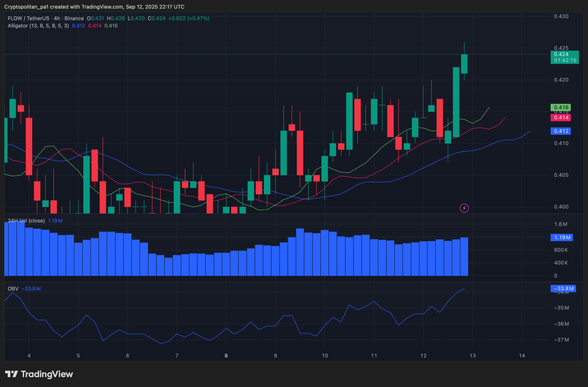Click the blue 1.19M volume axis tag
The height and width of the screenshot is (387, 588).
(562, 237)
